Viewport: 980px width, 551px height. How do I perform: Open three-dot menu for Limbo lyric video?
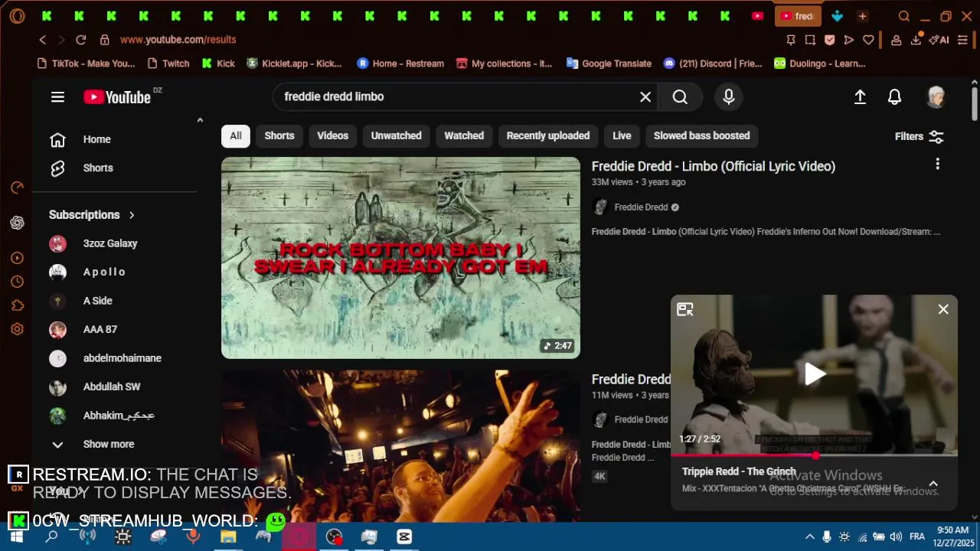click(937, 164)
